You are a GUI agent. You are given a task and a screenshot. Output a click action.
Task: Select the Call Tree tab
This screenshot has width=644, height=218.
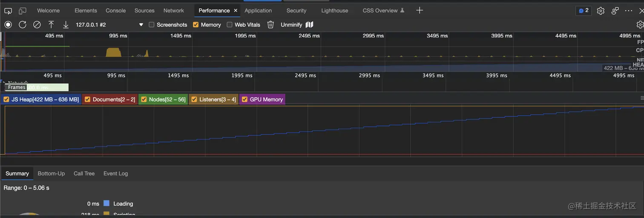84,174
